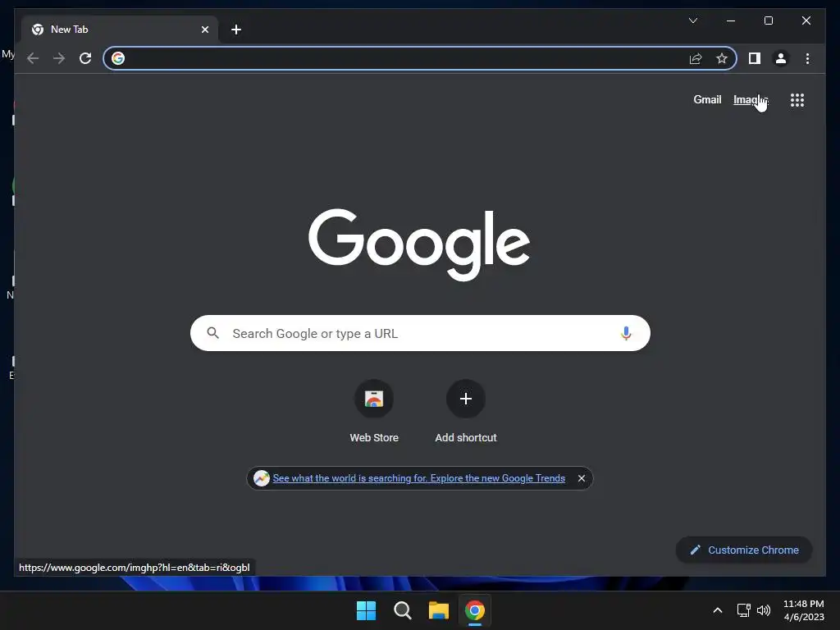
Task: Minimize the Chrome window
Action: 731,21
